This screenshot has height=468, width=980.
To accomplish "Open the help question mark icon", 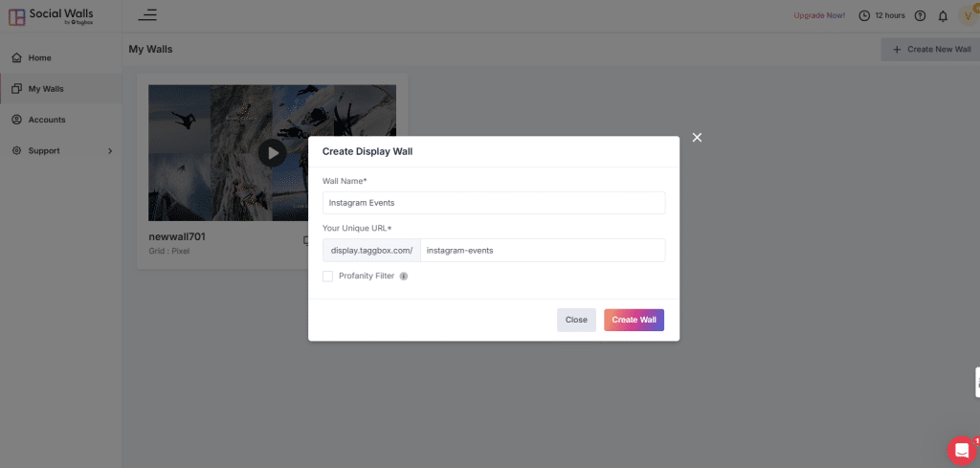I will 920,15.
